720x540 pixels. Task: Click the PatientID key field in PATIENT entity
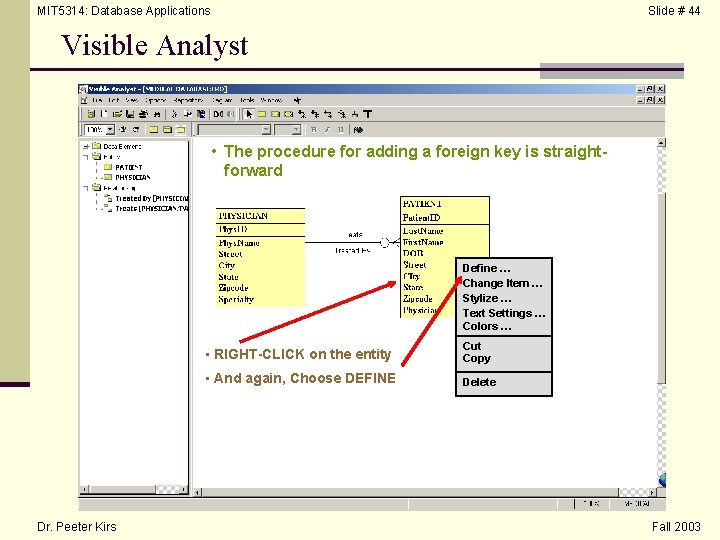422,218
